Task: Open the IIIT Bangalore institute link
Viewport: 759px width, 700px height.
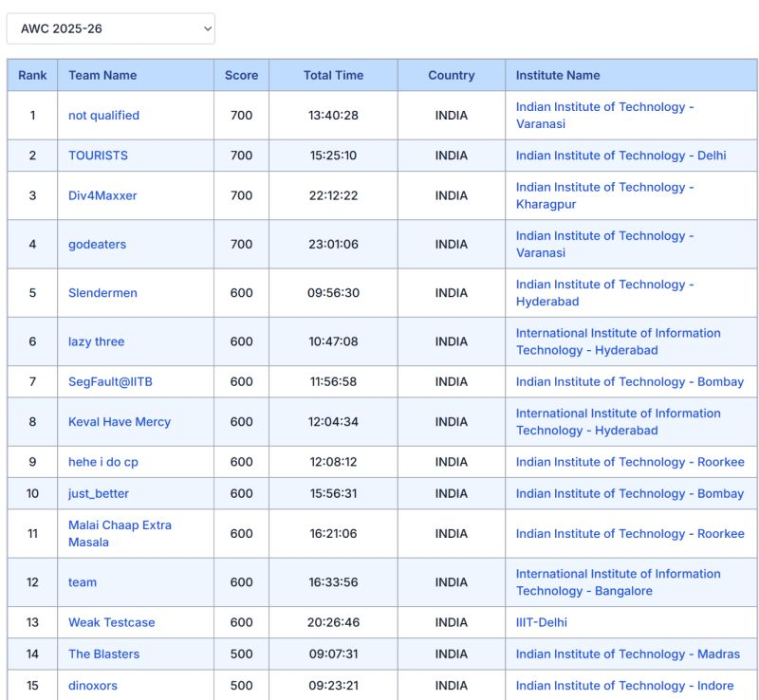Action: [x=619, y=582]
